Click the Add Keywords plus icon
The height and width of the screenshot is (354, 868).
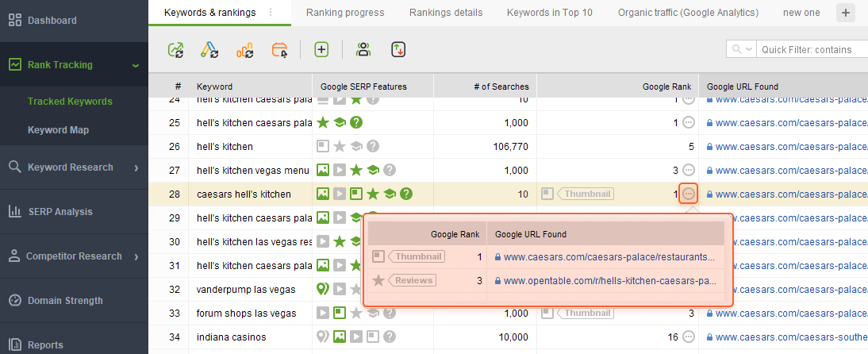pos(321,50)
